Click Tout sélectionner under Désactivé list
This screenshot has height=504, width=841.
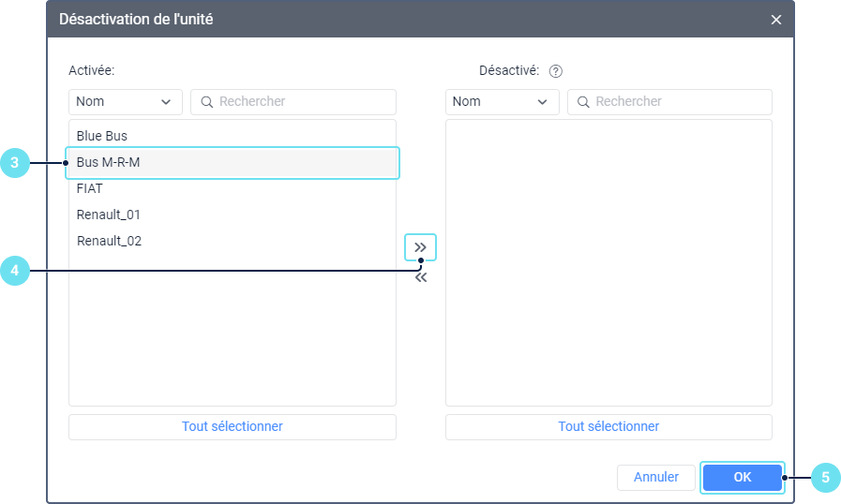point(608,426)
